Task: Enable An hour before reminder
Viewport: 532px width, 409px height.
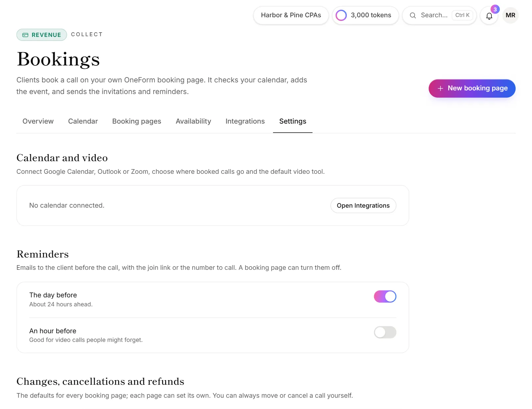Action: tap(385, 332)
